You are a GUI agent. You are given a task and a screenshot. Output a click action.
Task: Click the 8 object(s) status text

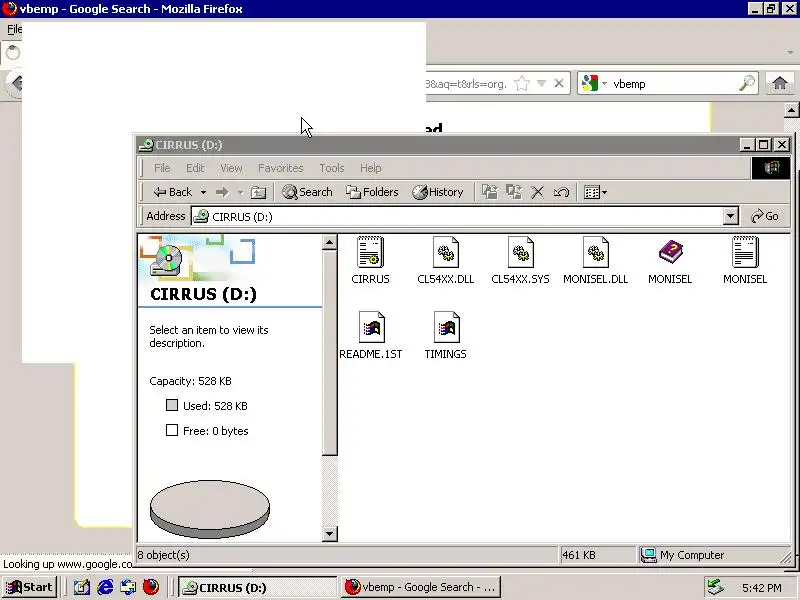tap(163, 555)
